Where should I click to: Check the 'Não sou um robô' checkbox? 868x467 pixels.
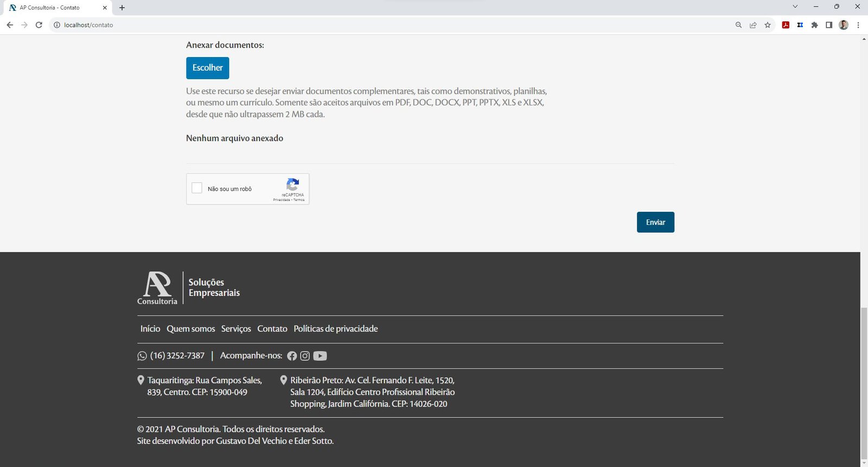click(197, 188)
